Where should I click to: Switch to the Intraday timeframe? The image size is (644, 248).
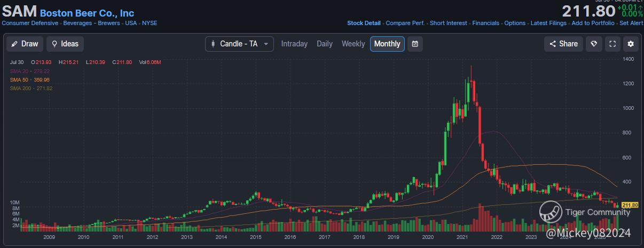[294, 44]
